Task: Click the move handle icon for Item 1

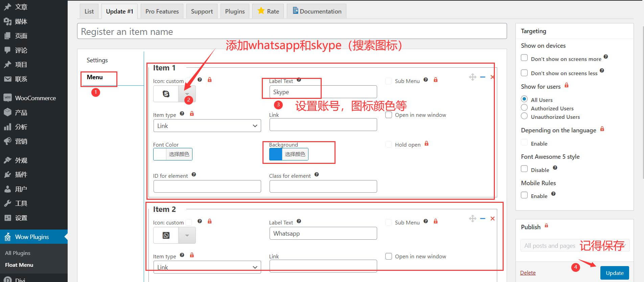Action: (x=473, y=77)
